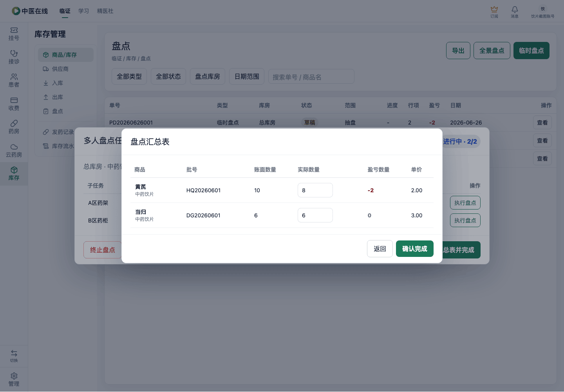Switch to the 临证 top tab

click(65, 11)
